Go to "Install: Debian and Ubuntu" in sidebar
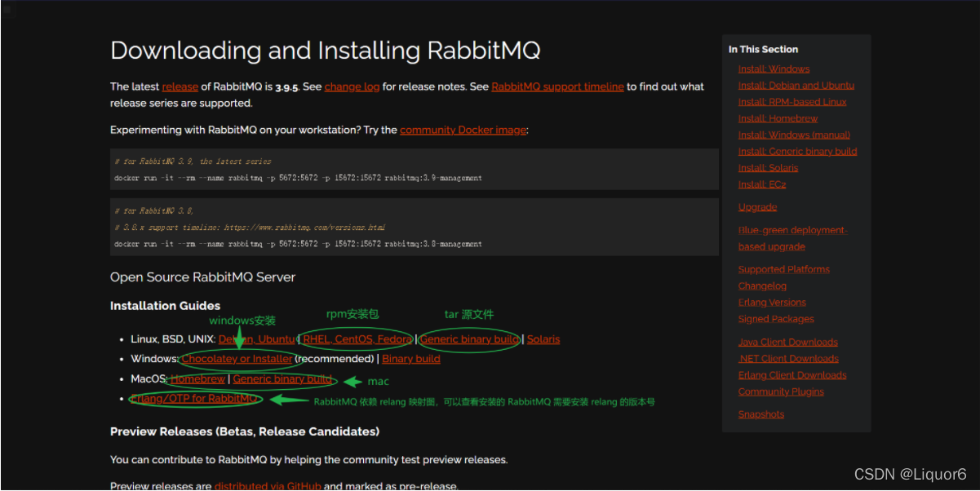This screenshot has height=491, width=980. 796,86
